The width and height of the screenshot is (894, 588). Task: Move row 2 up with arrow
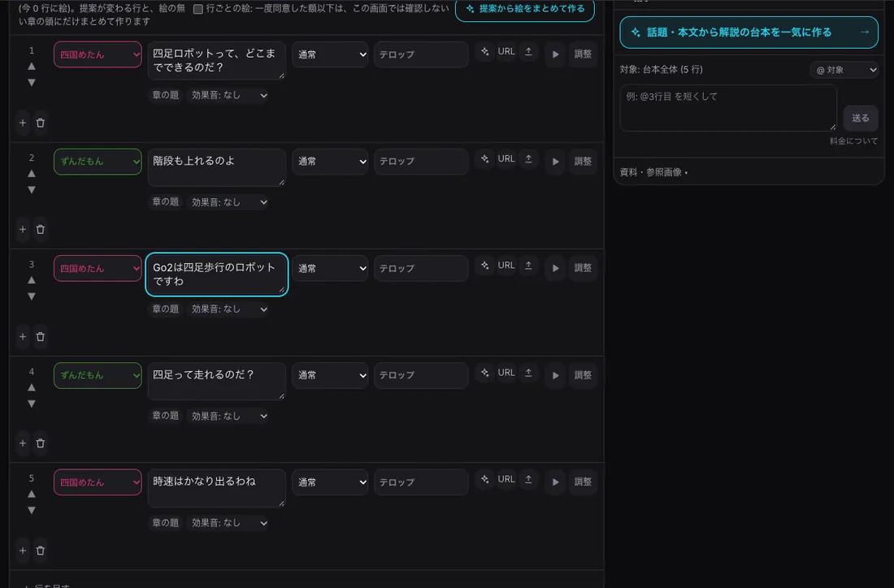[32, 173]
